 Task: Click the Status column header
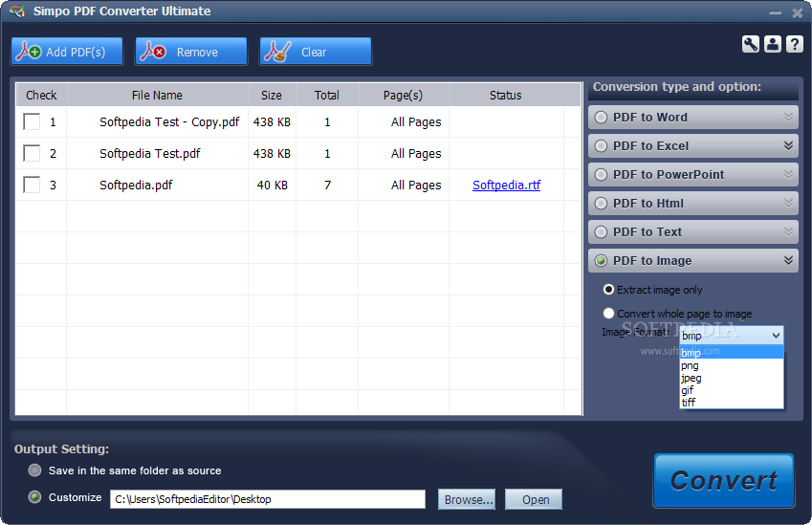point(506,96)
